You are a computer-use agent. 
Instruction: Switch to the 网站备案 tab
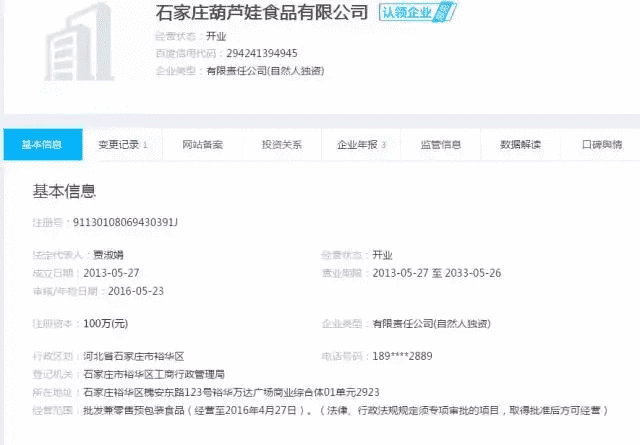(202, 145)
